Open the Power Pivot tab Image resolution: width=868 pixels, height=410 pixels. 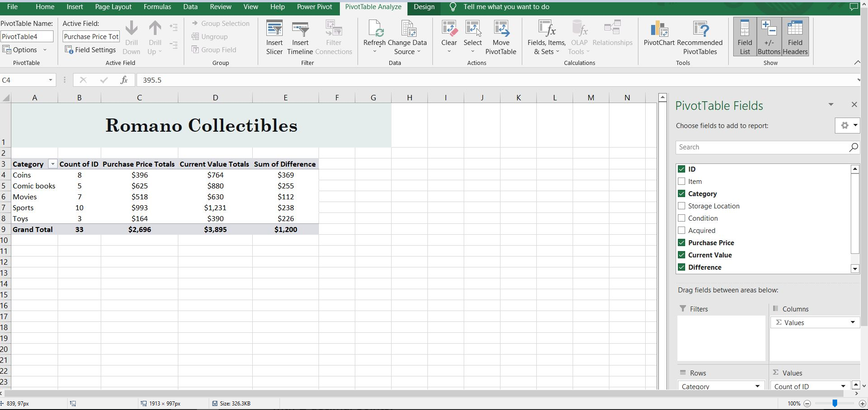point(314,7)
